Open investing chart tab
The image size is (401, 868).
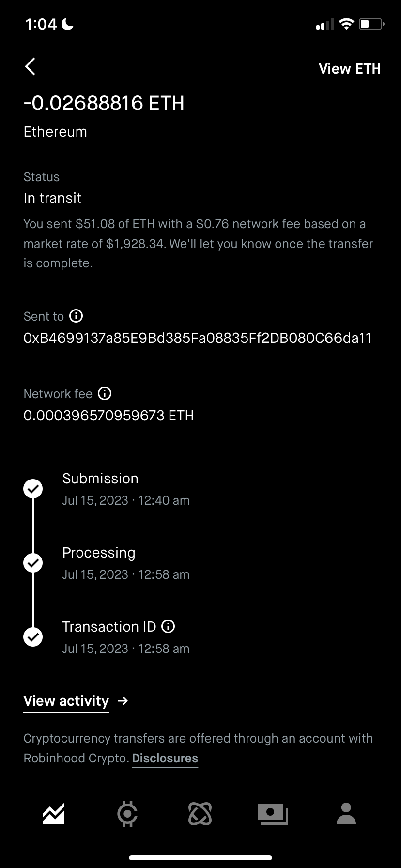click(54, 814)
